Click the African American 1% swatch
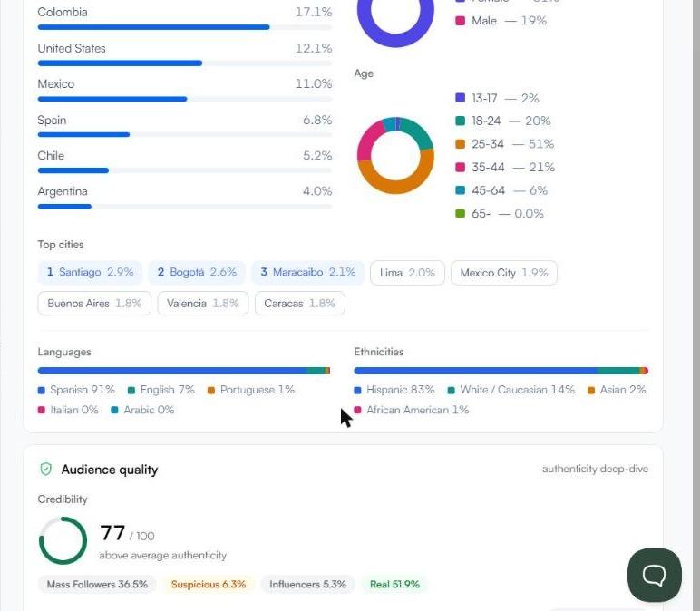Viewport: 700px width, 611px height. (357, 410)
